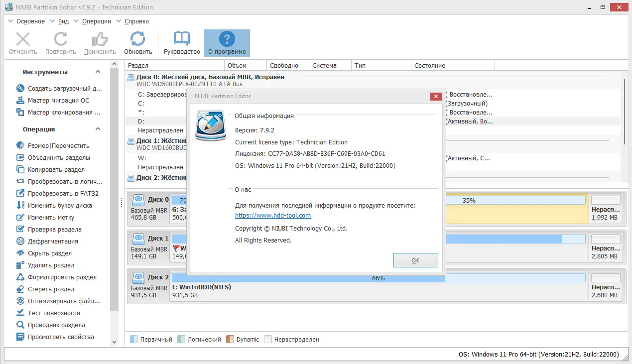The width and height of the screenshot is (632, 364).
Task: Open the https://www.hdd-tool.com link
Action: point(273,216)
